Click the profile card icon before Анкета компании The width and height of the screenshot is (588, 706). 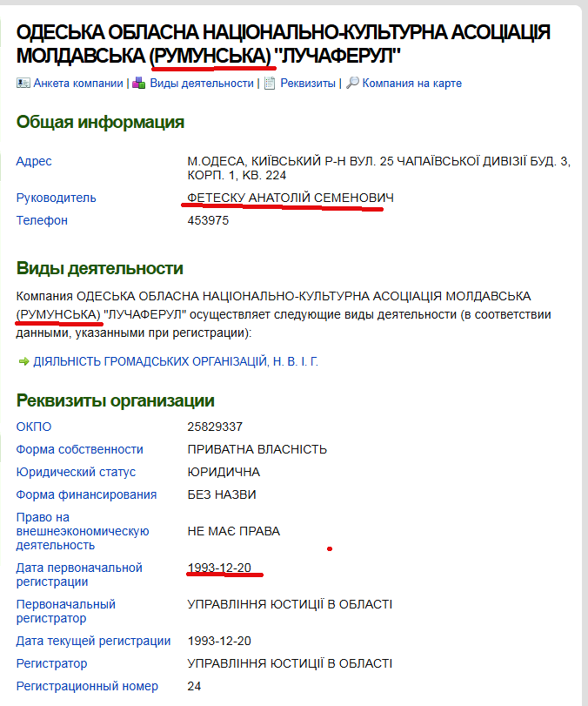pos(23,84)
